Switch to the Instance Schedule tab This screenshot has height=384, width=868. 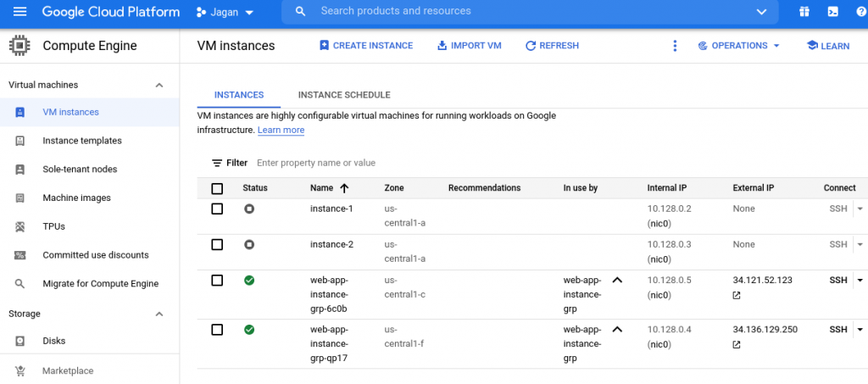tap(344, 95)
